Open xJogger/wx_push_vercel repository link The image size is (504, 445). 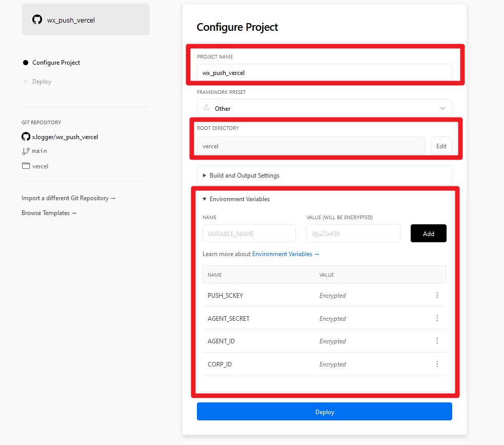pyautogui.click(x=65, y=137)
